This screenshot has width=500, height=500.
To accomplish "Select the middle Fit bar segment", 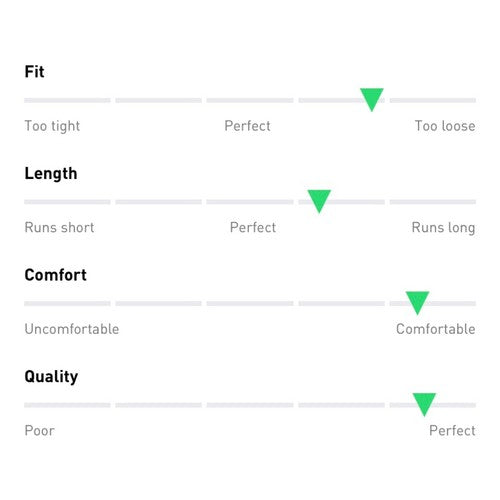I will pyautogui.click(x=250, y=100).
